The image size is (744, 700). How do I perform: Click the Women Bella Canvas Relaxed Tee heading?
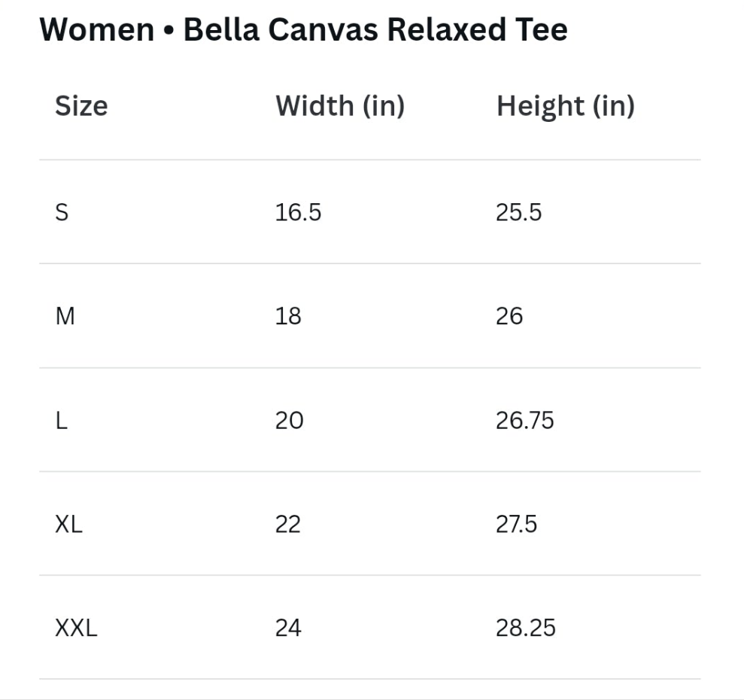(304, 29)
